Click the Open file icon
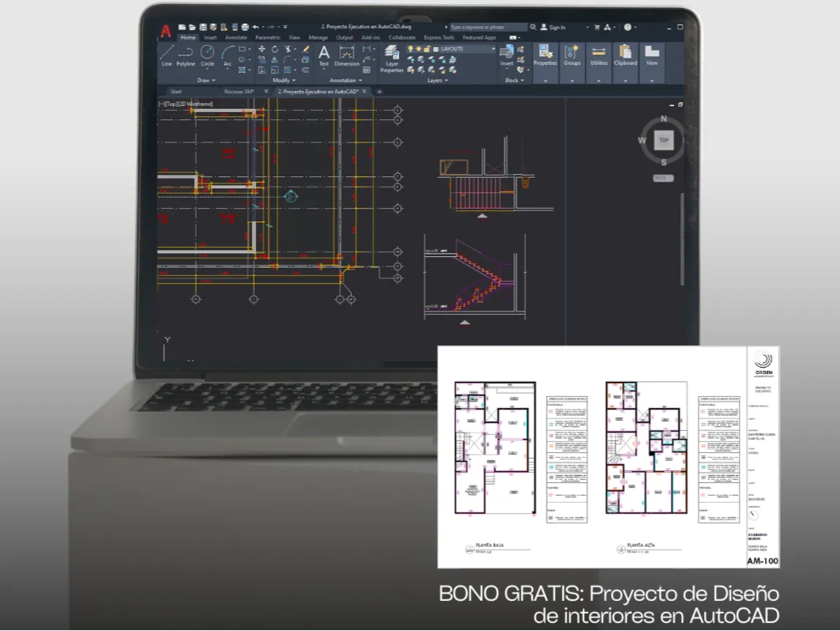 point(192,27)
